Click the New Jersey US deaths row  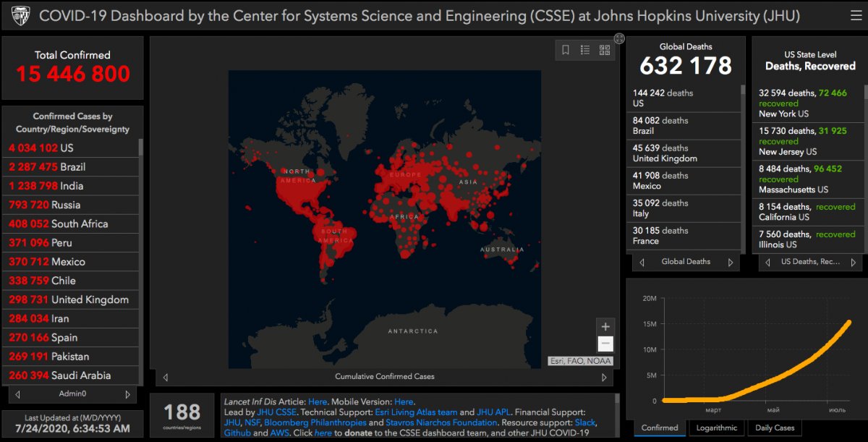[807, 141]
